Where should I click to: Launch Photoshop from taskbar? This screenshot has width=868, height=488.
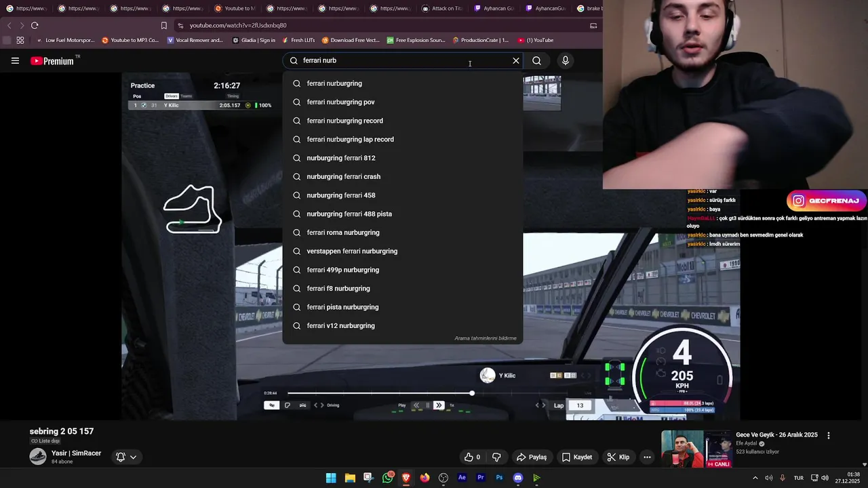tap(499, 478)
